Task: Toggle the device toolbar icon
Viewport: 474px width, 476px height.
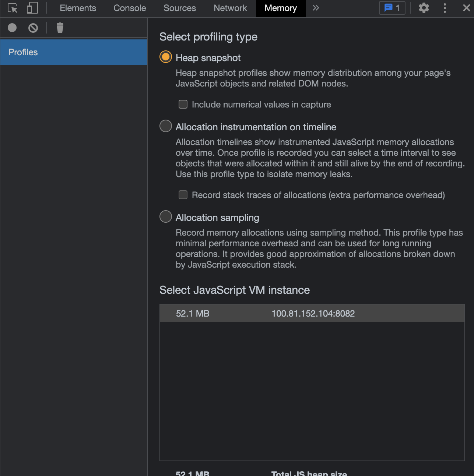Action: 32,8
